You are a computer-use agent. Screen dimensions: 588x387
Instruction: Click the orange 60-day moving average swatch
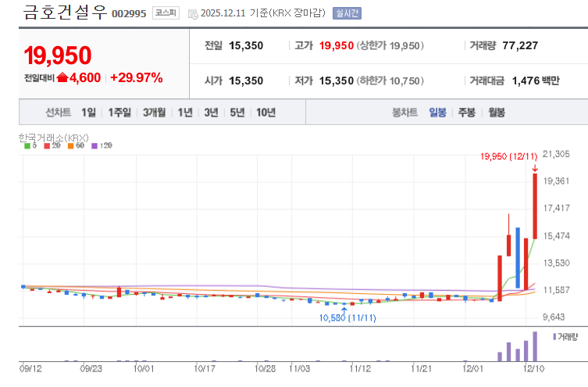tap(70, 145)
